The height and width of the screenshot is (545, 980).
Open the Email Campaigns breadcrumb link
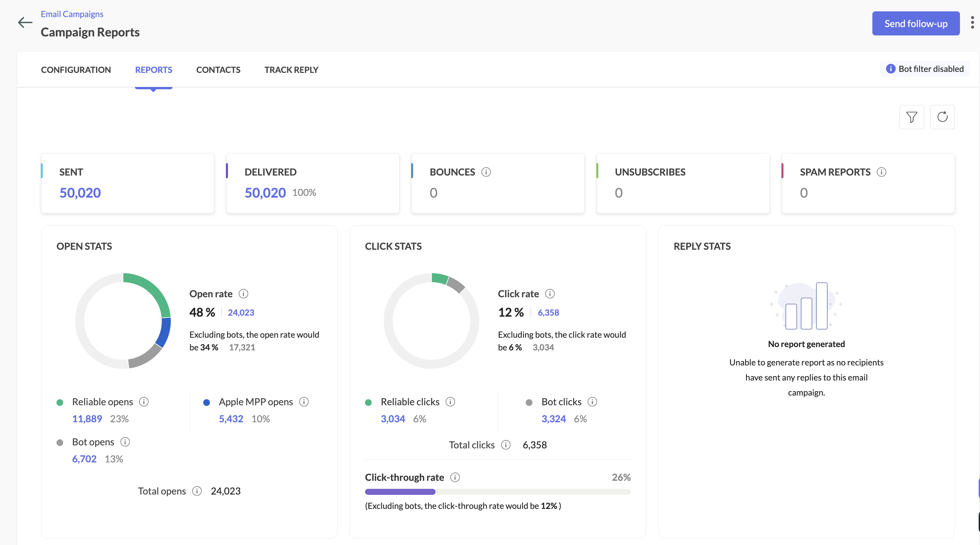tap(72, 14)
